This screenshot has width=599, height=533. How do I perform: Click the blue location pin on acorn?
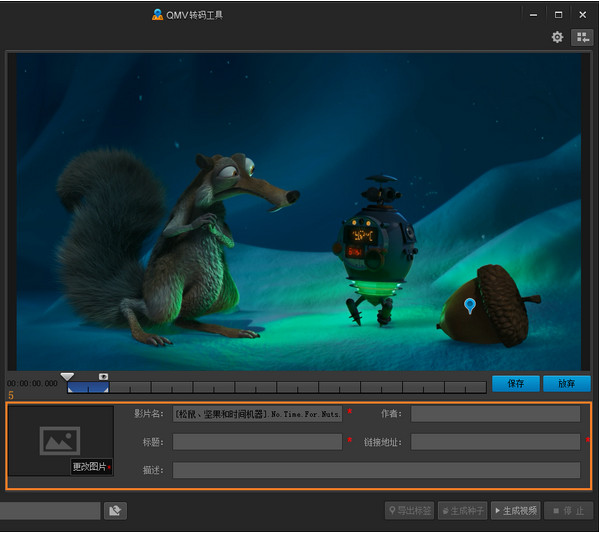[x=469, y=306]
